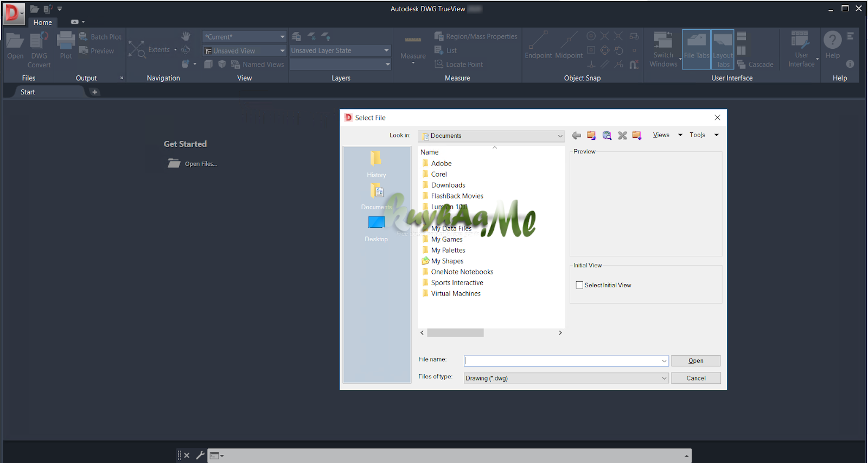868x463 pixels.
Task: Click the Plot printer icon
Action: (x=66, y=46)
